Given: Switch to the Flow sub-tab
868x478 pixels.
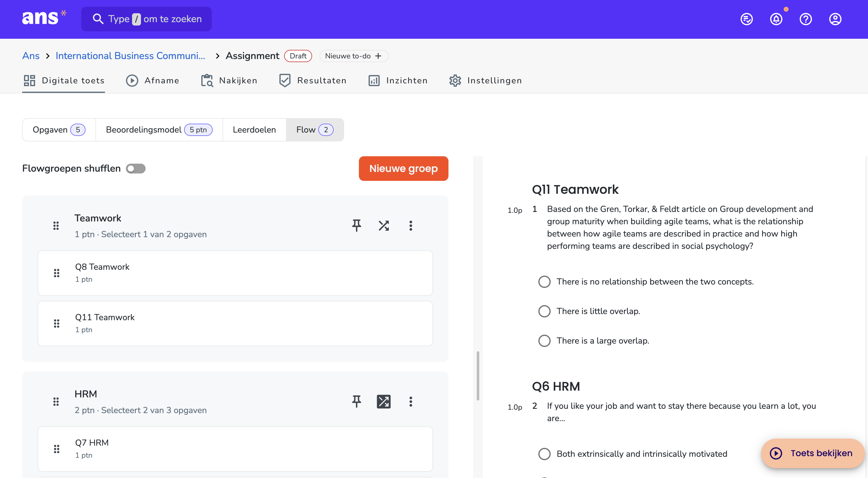Looking at the screenshot, I should [315, 129].
